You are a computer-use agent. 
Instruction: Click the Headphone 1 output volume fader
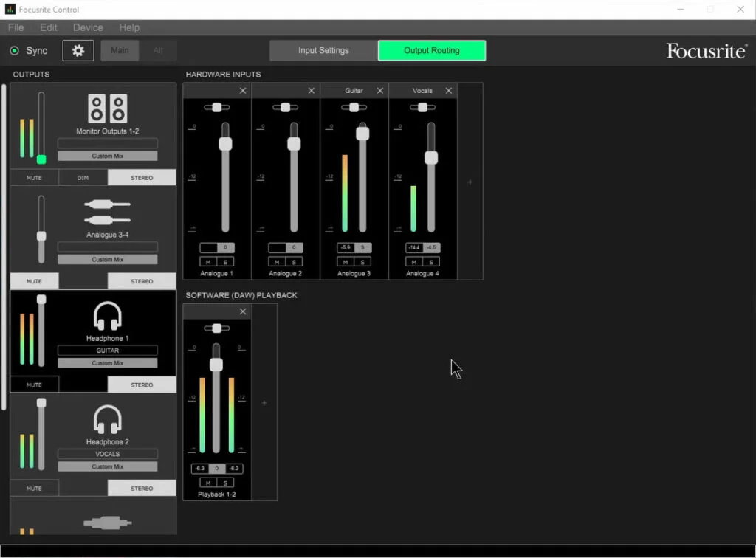point(41,299)
